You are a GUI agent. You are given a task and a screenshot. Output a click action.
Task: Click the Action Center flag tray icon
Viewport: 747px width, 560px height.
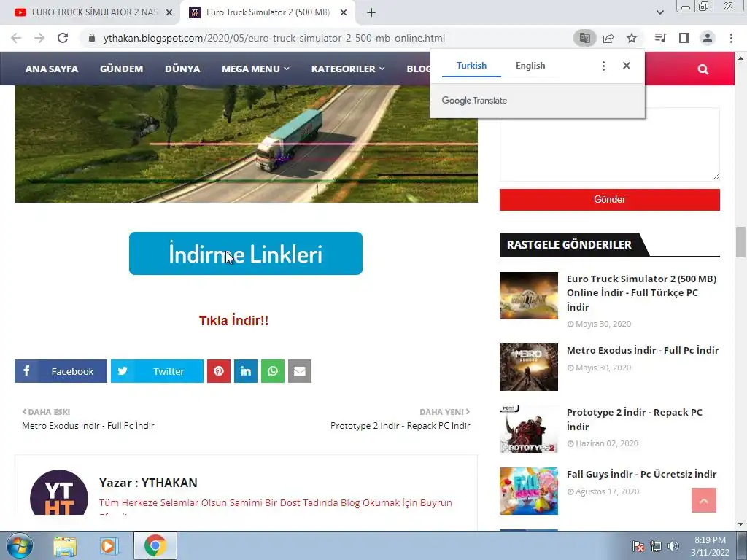[x=638, y=546]
